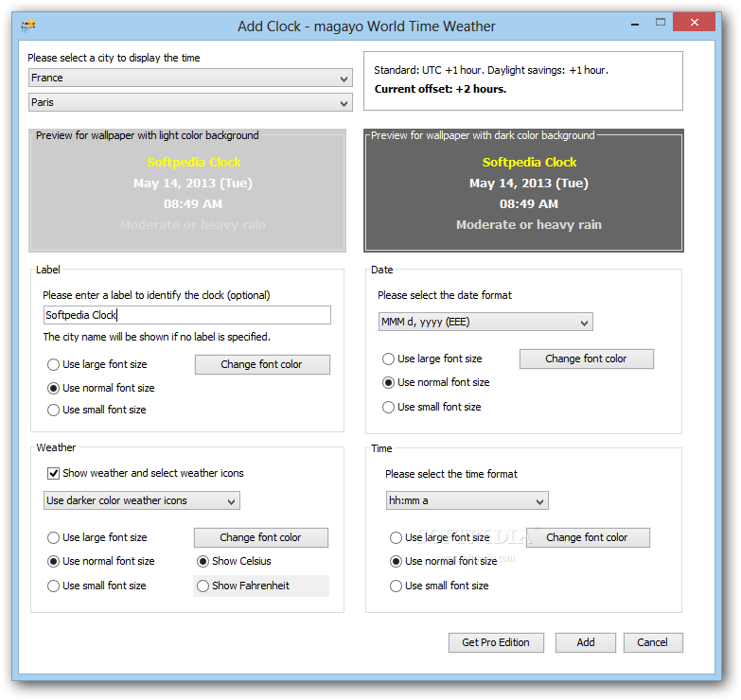
Task: Click the 'Current offset: +2 hours.' text
Action: [x=440, y=89]
